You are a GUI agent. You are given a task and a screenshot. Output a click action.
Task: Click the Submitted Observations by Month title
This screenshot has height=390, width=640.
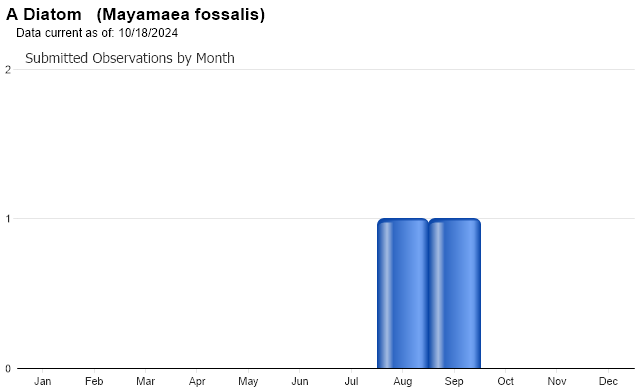pyautogui.click(x=130, y=58)
